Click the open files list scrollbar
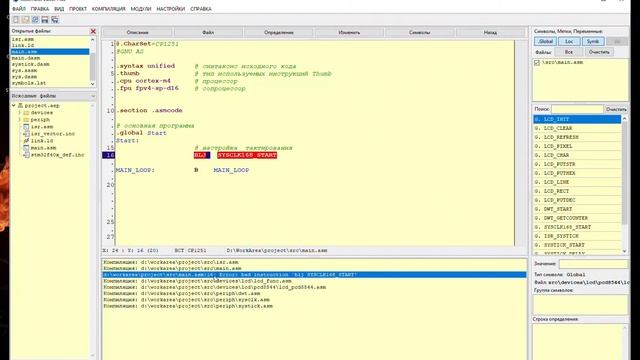Viewport: 640px width, 360px height. (93, 61)
